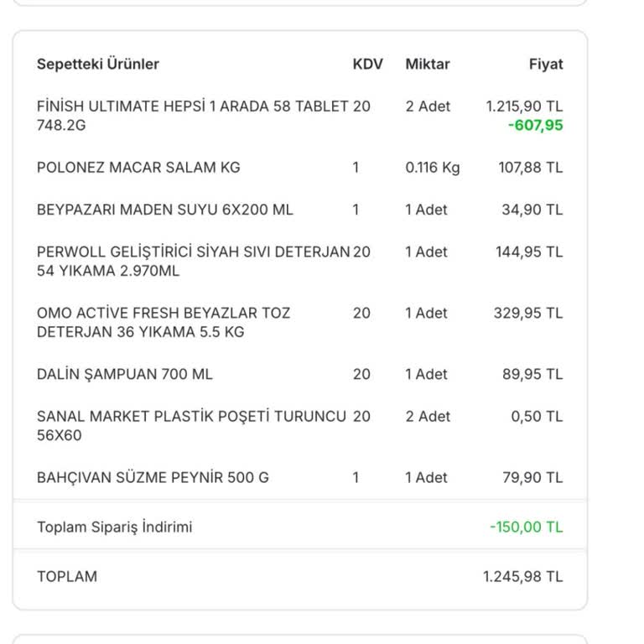Select SANAL MARKET PLASTİK POŞETİ TURUNCU item
Image resolution: width=644 pixels, height=644 pixels.
(x=191, y=426)
